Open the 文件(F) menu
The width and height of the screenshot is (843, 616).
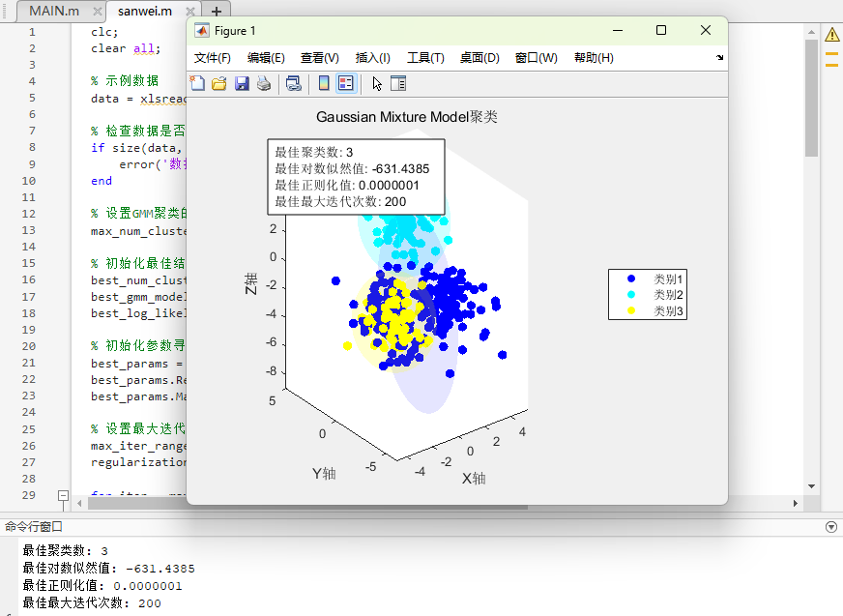[x=213, y=58]
